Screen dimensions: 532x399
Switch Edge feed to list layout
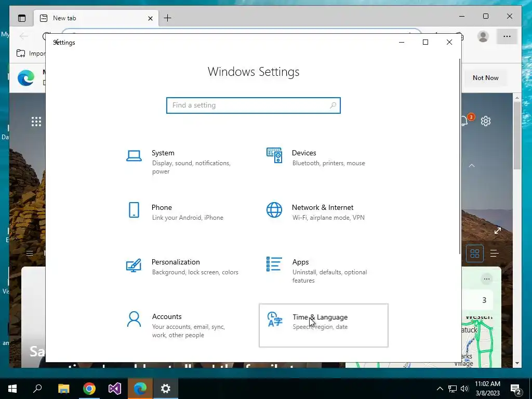click(495, 253)
